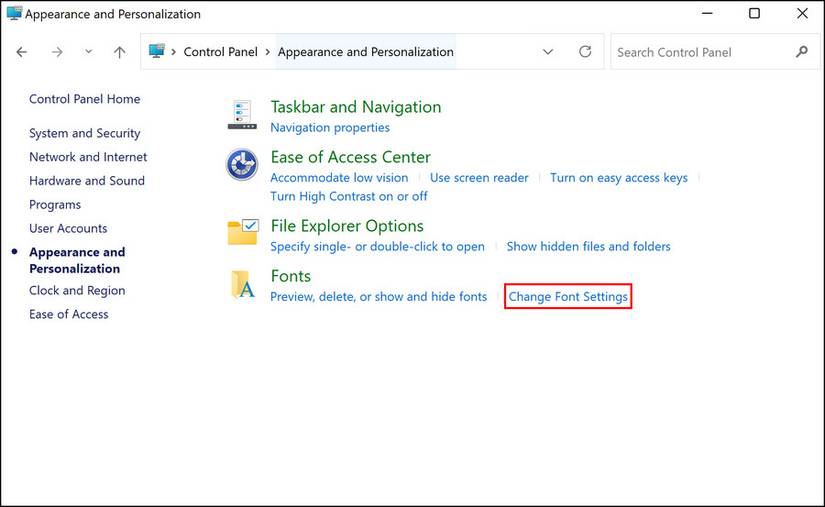Go to Control Panel Home
The height and width of the screenshot is (507, 825).
84,99
